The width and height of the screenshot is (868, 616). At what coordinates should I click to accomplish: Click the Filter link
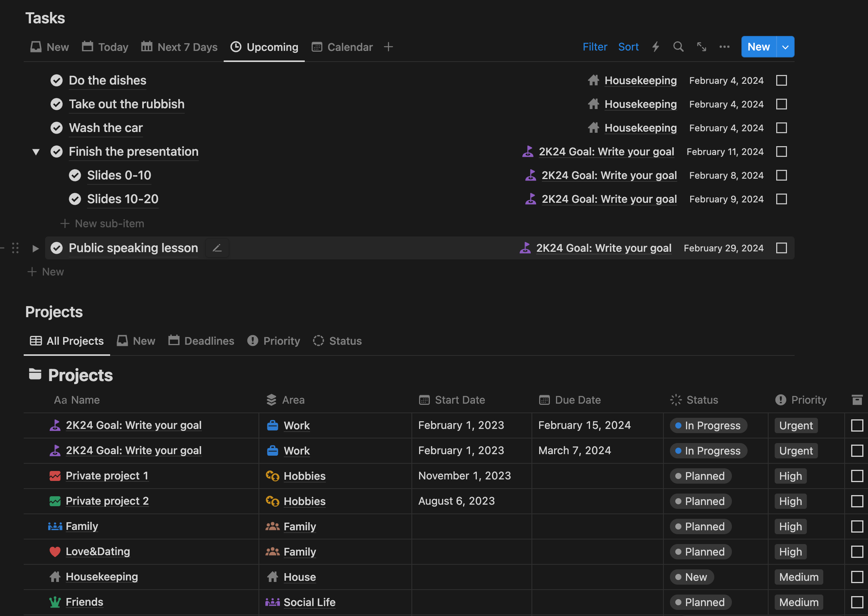[595, 47]
